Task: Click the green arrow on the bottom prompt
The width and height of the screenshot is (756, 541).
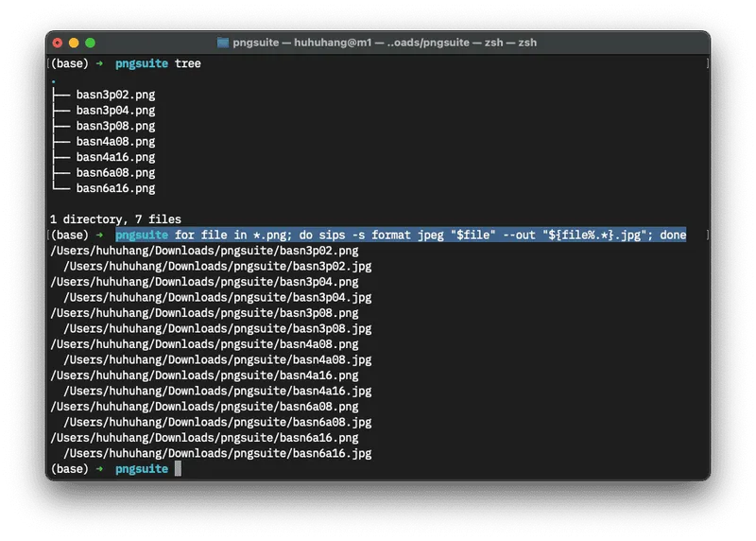Action: point(99,469)
